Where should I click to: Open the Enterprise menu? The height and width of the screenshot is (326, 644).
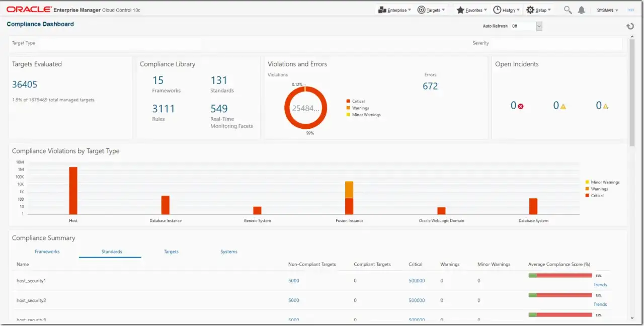coord(394,10)
